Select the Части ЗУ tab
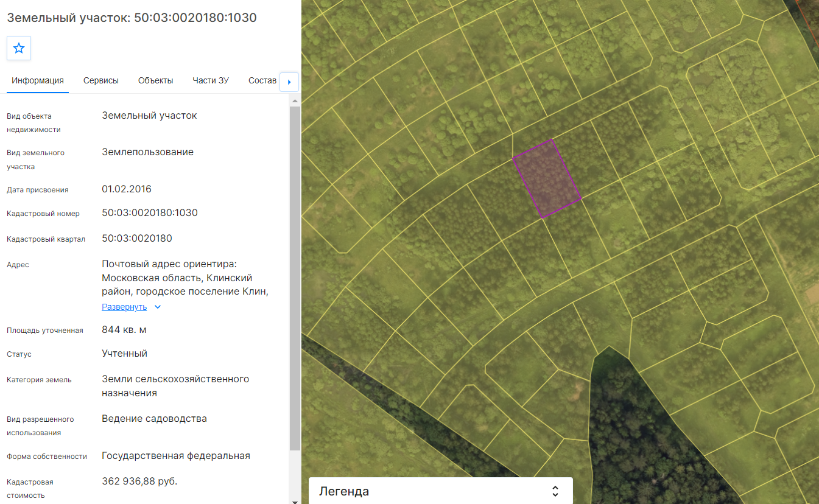 click(x=211, y=80)
